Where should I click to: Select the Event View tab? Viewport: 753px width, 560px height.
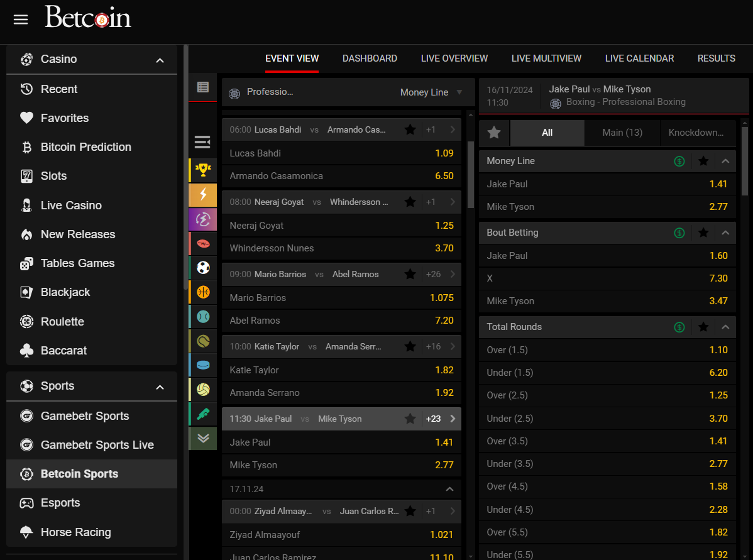click(292, 58)
